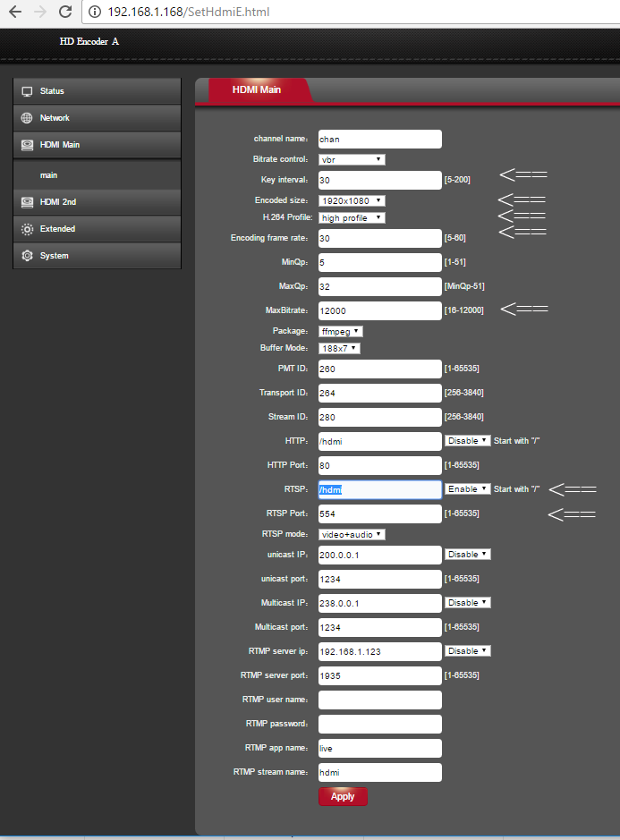The width and height of the screenshot is (620, 840).
Task: Open the RTSP Enable/Disable dropdown
Action: tap(468, 489)
